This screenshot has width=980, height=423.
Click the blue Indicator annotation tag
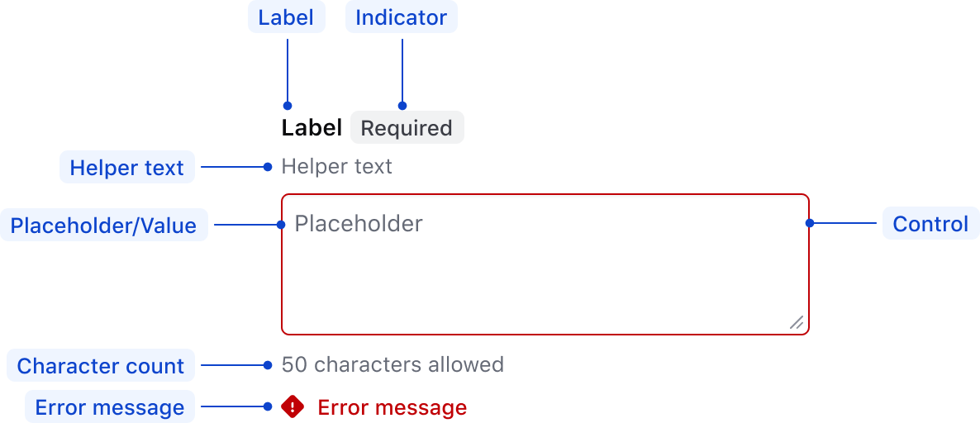click(x=401, y=17)
